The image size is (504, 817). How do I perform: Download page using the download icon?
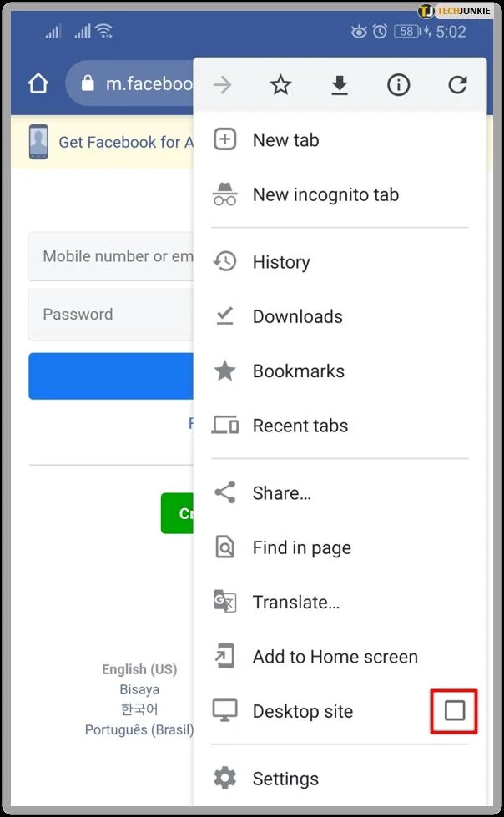(339, 84)
